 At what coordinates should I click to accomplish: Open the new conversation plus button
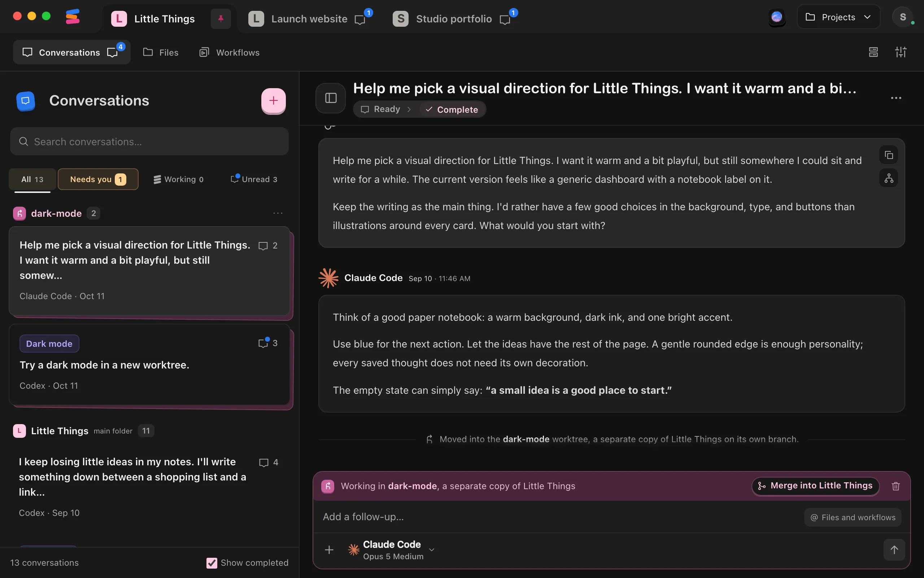point(273,101)
